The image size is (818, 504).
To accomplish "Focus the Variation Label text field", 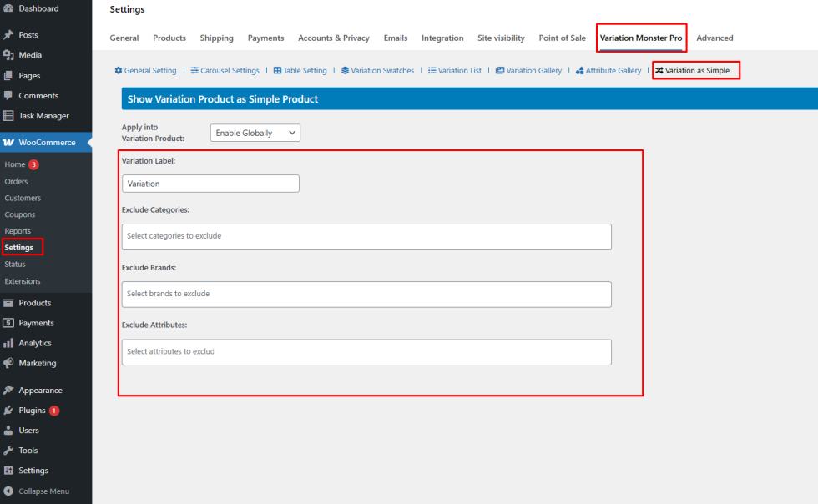I will [210, 184].
